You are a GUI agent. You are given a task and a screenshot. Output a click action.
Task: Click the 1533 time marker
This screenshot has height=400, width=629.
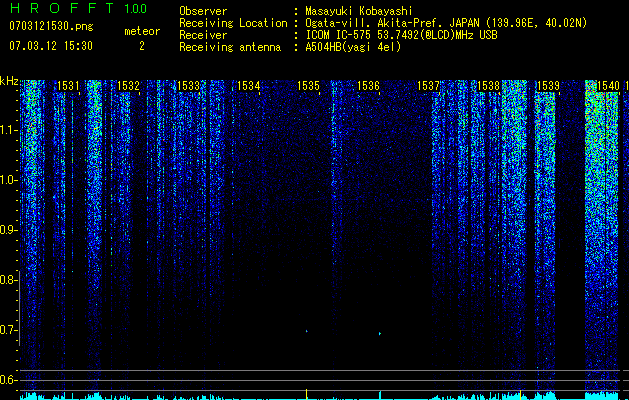pyautogui.click(x=188, y=86)
